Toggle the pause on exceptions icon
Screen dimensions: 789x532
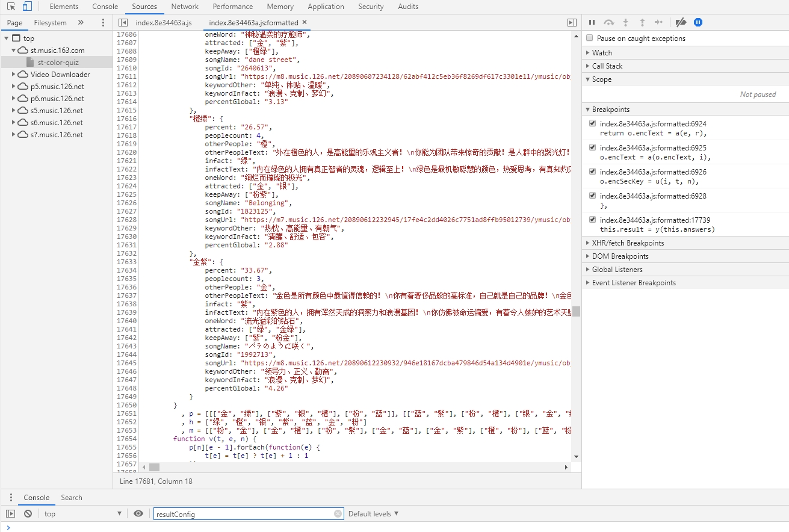pyautogui.click(x=698, y=22)
